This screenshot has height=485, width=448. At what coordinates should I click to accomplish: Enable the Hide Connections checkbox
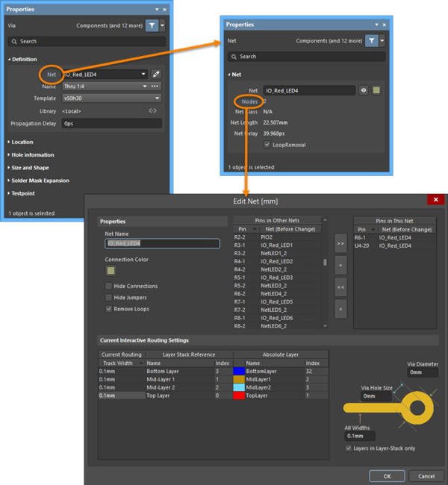(x=109, y=287)
